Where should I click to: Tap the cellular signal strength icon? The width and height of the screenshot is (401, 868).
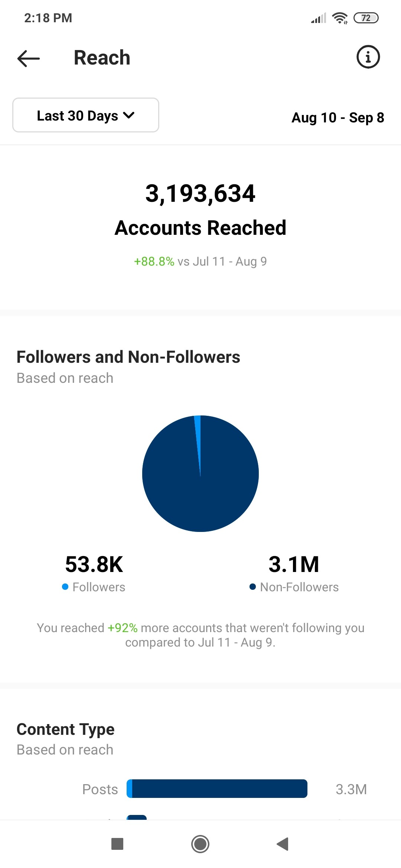319,18
